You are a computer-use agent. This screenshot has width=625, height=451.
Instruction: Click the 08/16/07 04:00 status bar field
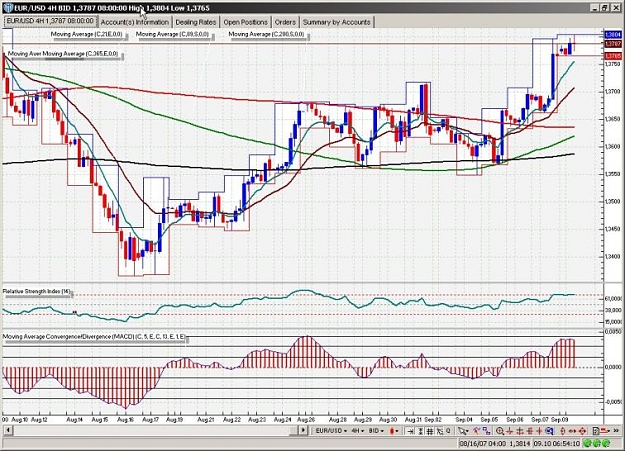point(482,443)
